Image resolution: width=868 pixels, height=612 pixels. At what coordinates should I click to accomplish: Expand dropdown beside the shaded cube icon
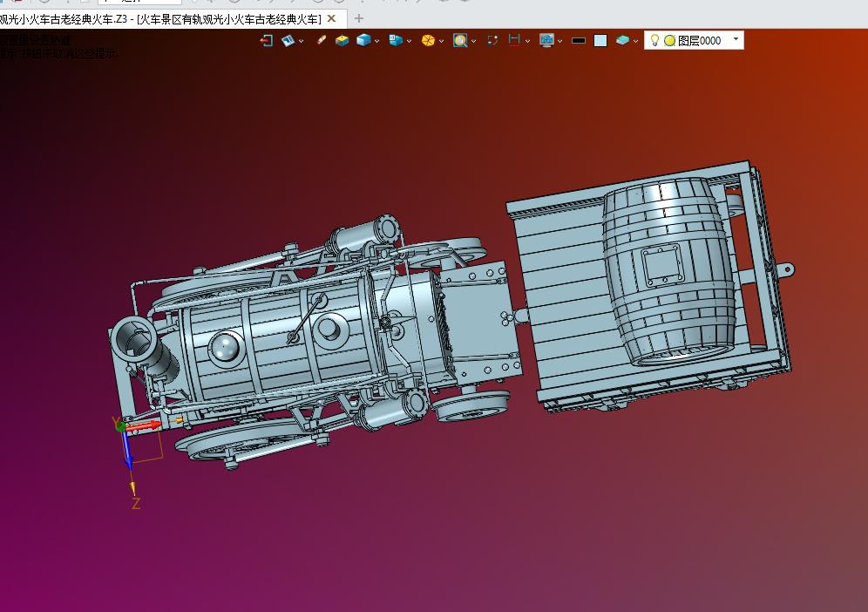pyautogui.click(x=377, y=41)
